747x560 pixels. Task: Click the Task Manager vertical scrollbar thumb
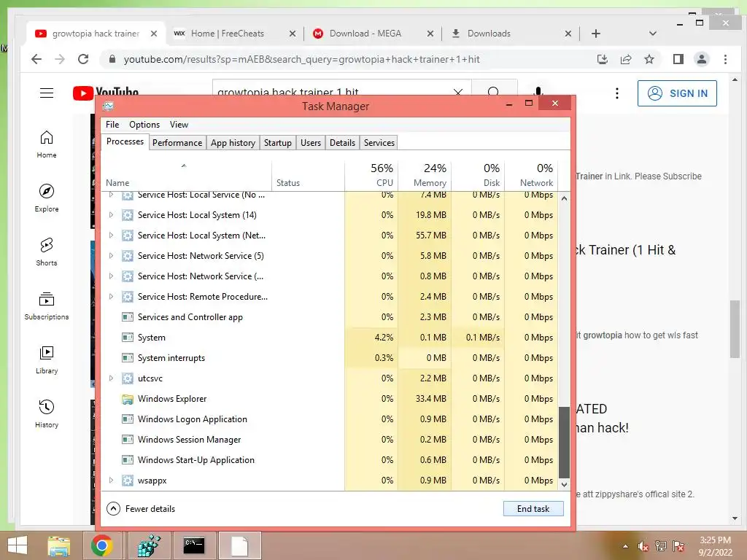pos(564,442)
